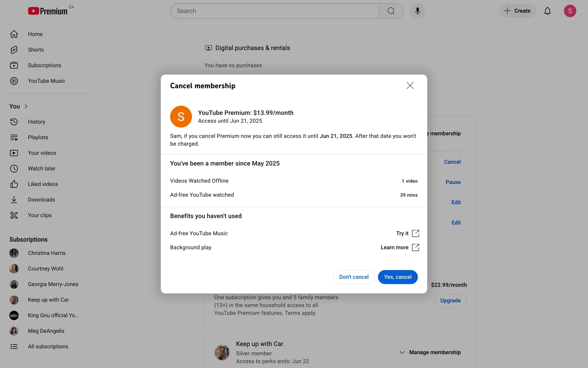The width and height of the screenshot is (588, 368).
Task: Click the Don't cancel button
Action: tap(354, 277)
